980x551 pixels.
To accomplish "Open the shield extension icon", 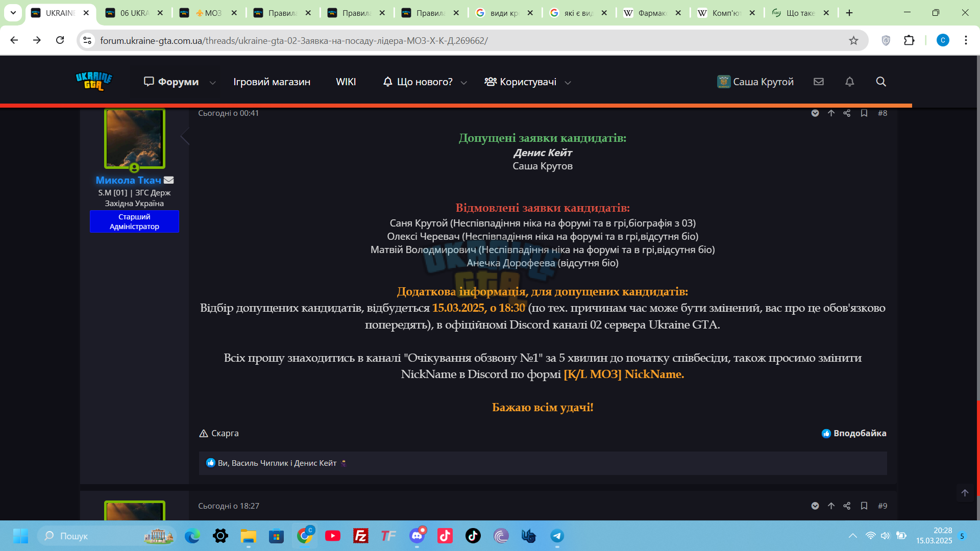I will (x=886, y=40).
